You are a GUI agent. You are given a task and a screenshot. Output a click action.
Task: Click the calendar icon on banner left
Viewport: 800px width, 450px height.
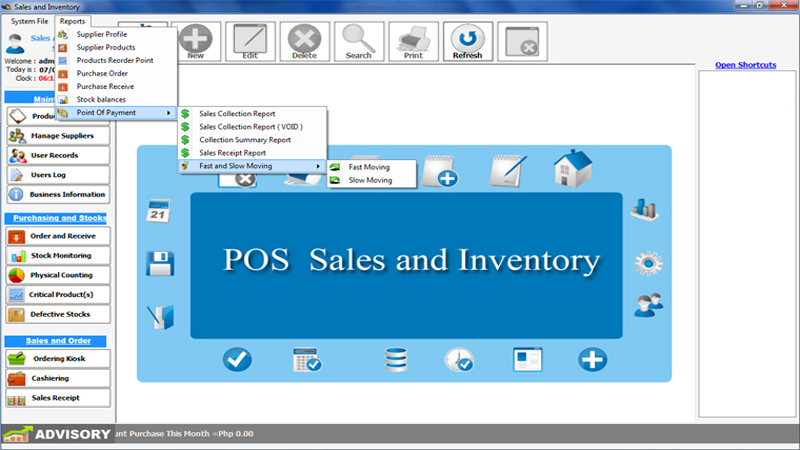159,211
